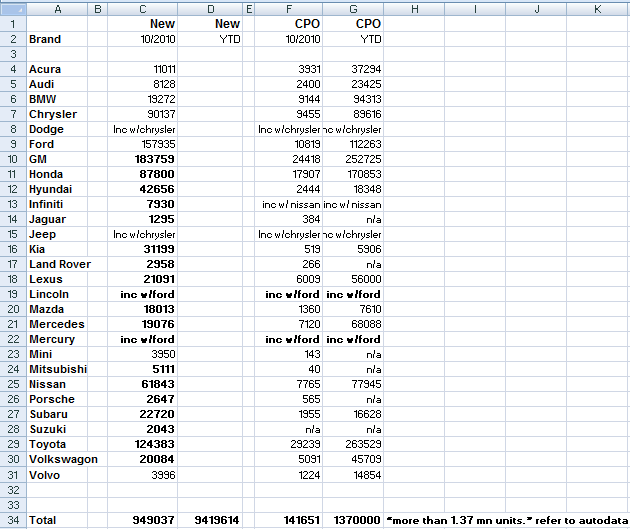Select row 10 header
Image resolution: width=630 pixels, height=529 pixels.
tap(13, 159)
